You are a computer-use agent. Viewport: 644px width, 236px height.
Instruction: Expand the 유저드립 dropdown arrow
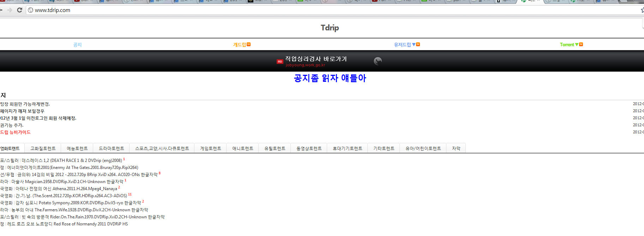[x=414, y=45]
